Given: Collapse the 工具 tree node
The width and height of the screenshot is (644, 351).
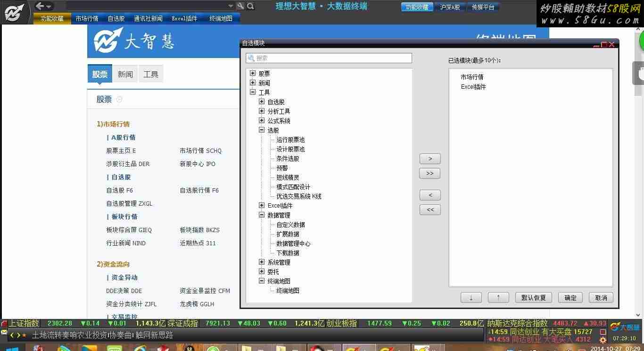Looking at the screenshot, I should tap(253, 92).
